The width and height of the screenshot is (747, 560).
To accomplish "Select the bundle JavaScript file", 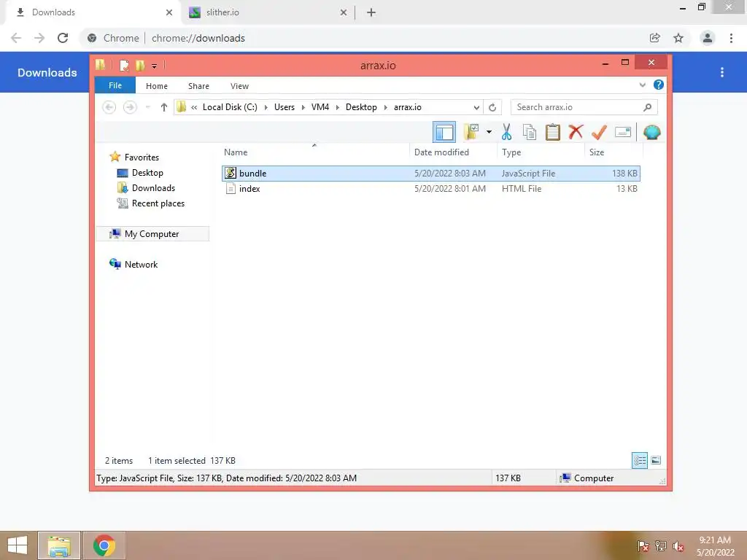I will (430, 174).
